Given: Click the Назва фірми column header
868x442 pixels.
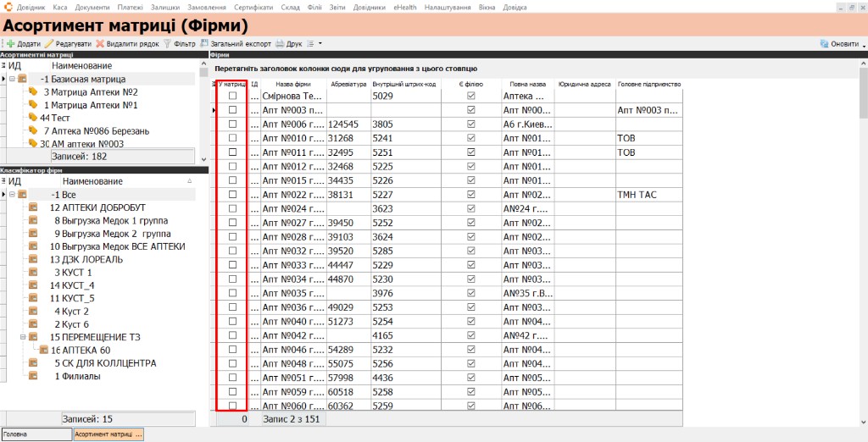Looking at the screenshot, I should pyautogui.click(x=292, y=84).
